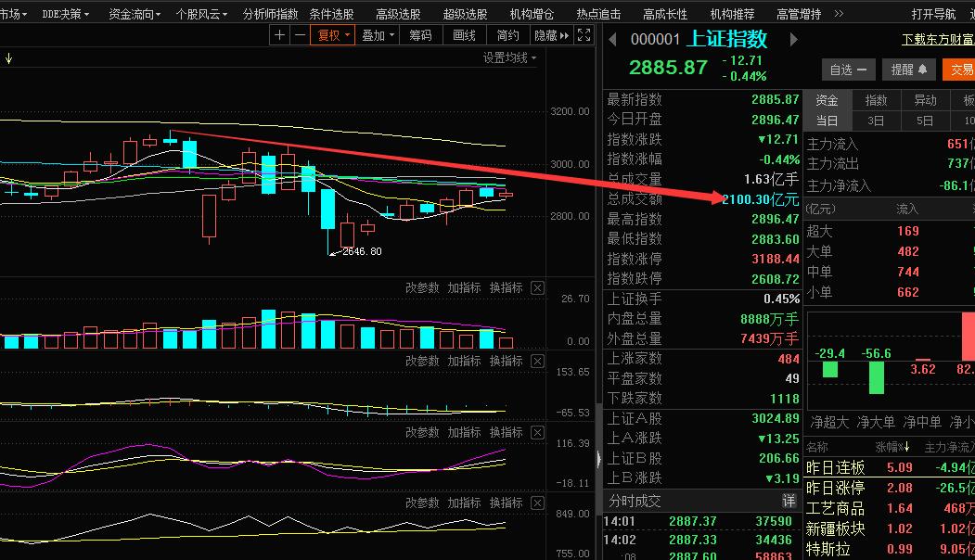
Task: Show more menu items with chevron
Action: pyautogui.click(x=839, y=13)
